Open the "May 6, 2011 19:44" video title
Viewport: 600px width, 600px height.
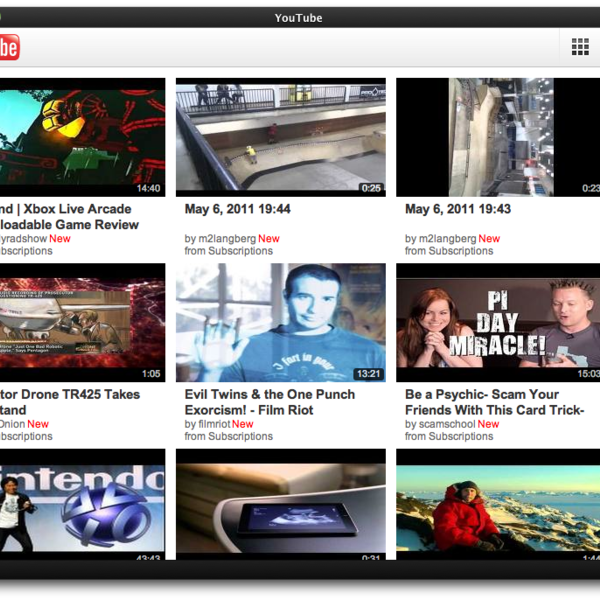coord(237,209)
